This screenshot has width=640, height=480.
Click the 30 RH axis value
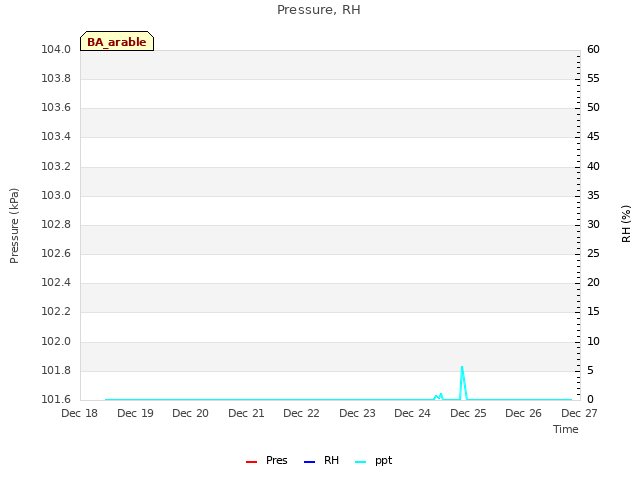click(593, 224)
